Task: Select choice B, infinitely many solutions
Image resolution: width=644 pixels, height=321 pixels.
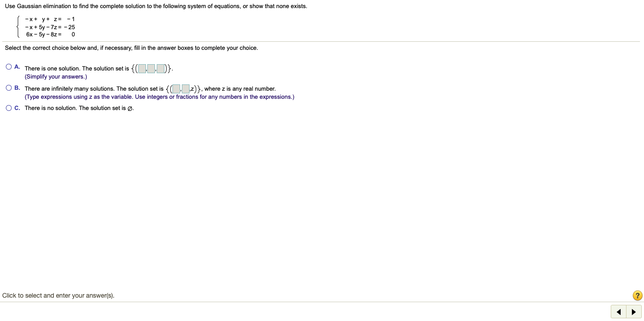Action: coord(9,87)
